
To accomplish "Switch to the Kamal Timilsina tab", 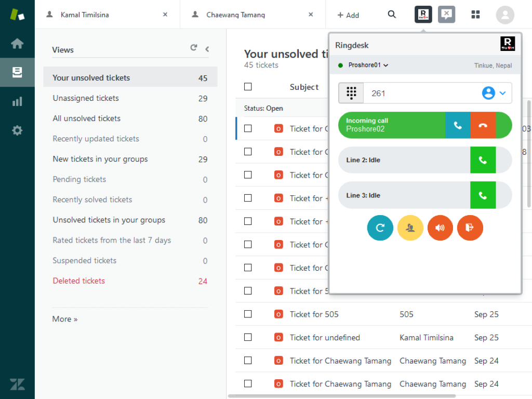I will pyautogui.click(x=86, y=15).
